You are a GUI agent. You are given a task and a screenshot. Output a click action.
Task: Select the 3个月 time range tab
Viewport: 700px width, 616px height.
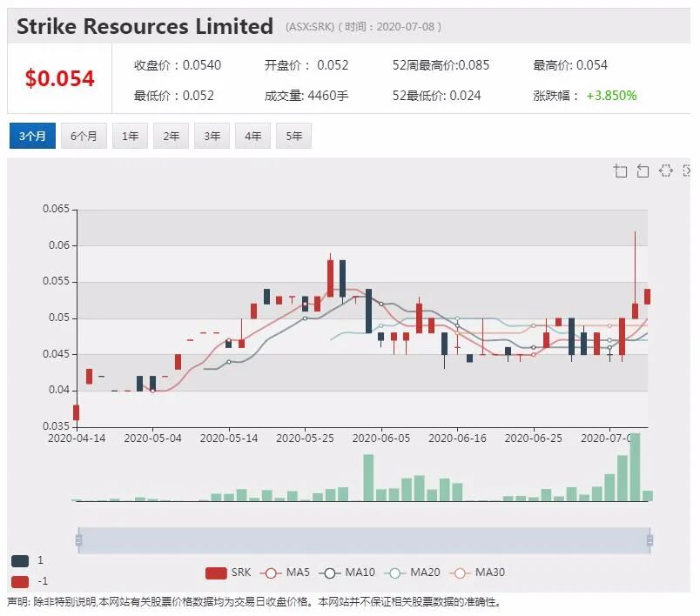pyautogui.click(x=32, y=136)
